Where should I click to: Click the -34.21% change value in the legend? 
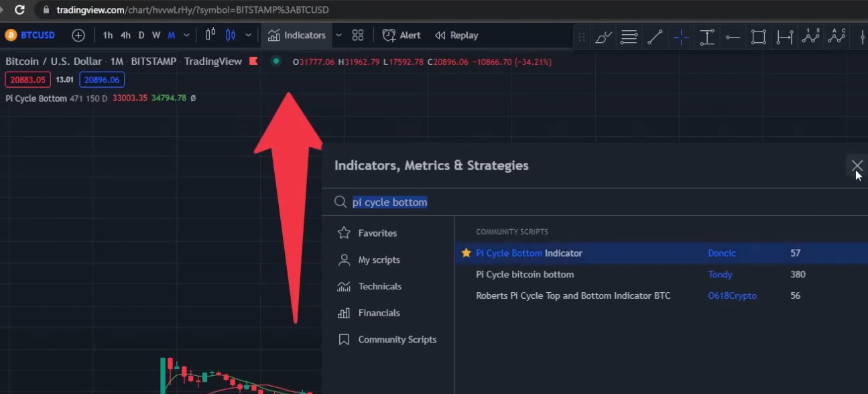coord(534,62)
